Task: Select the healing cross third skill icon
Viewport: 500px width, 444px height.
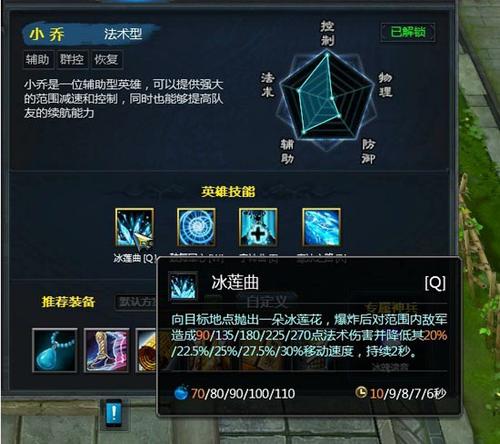Action: pyautogui.click(x=258, y=227)
